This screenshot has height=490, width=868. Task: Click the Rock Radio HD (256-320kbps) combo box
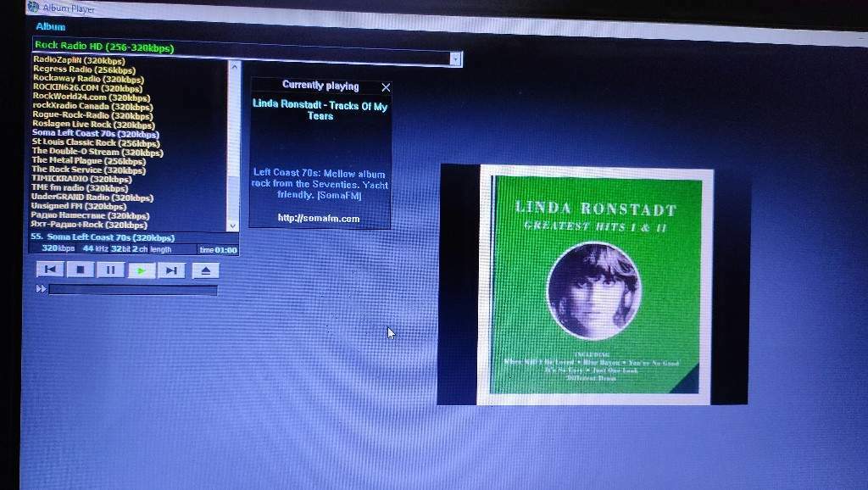247,52
